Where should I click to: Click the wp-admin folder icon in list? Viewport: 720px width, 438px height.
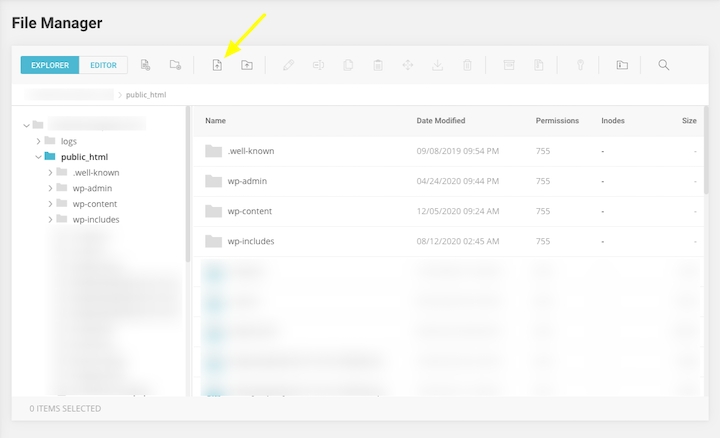pyautogui.click(x=214, y=181)
